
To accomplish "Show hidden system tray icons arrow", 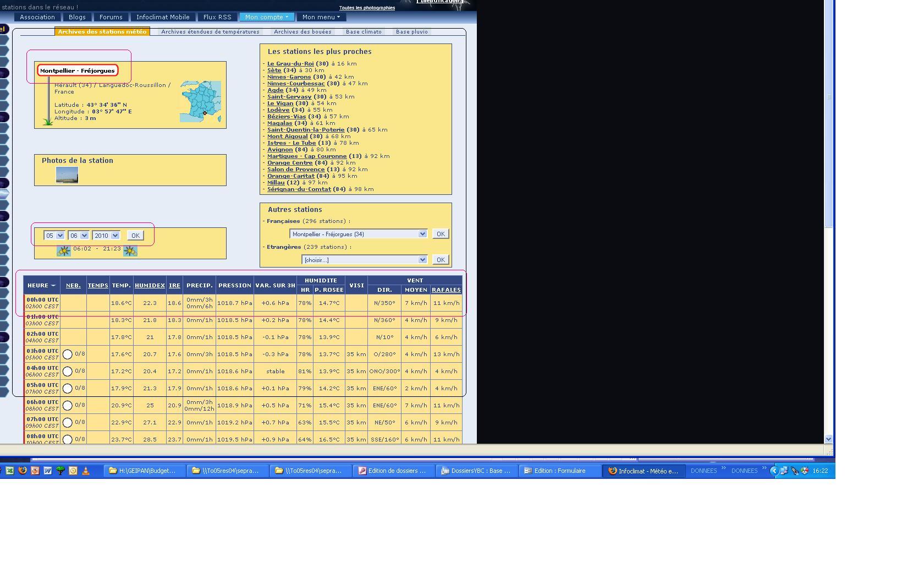I will tap(774, 471).
